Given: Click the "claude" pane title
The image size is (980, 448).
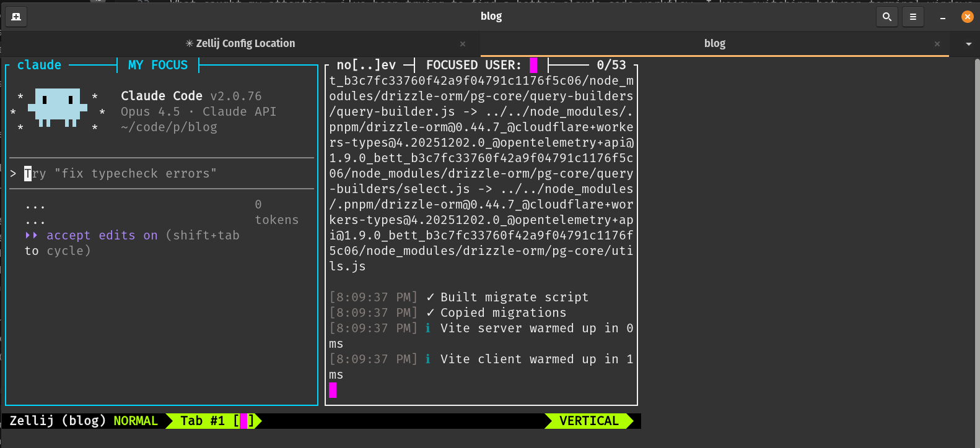Looking at the screenshot, I should coord(39,65).
